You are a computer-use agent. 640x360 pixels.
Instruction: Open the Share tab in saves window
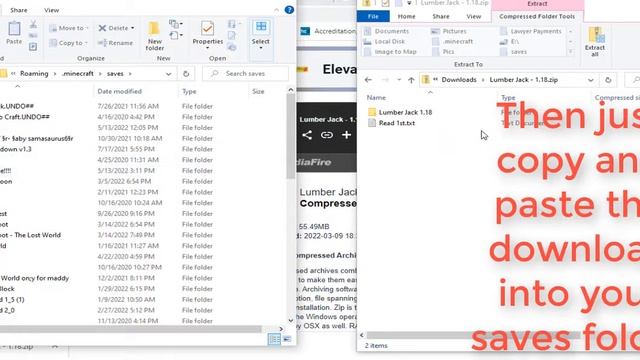[x=19, y=10]
